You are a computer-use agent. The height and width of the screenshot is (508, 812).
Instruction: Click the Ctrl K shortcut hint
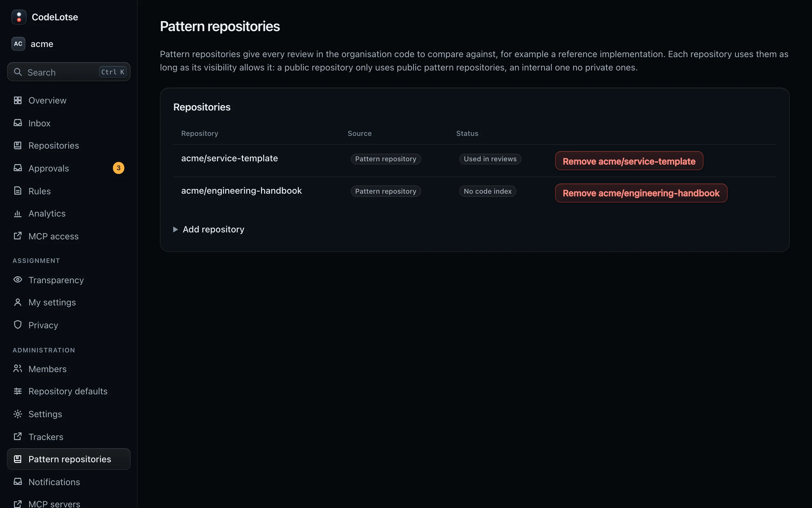click(113, 72)
